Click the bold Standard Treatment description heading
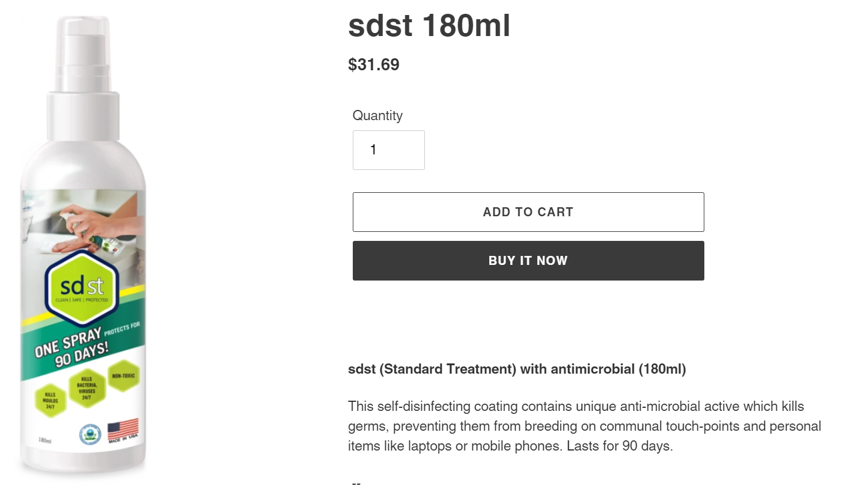Image resolution: width=860 pixels, height=504 pixels. (x=517, y=369)
